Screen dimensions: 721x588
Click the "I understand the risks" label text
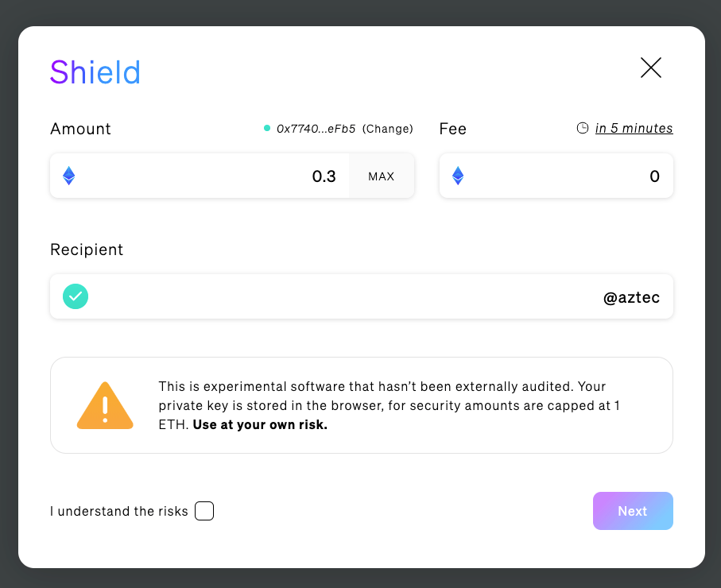[119, 511]
